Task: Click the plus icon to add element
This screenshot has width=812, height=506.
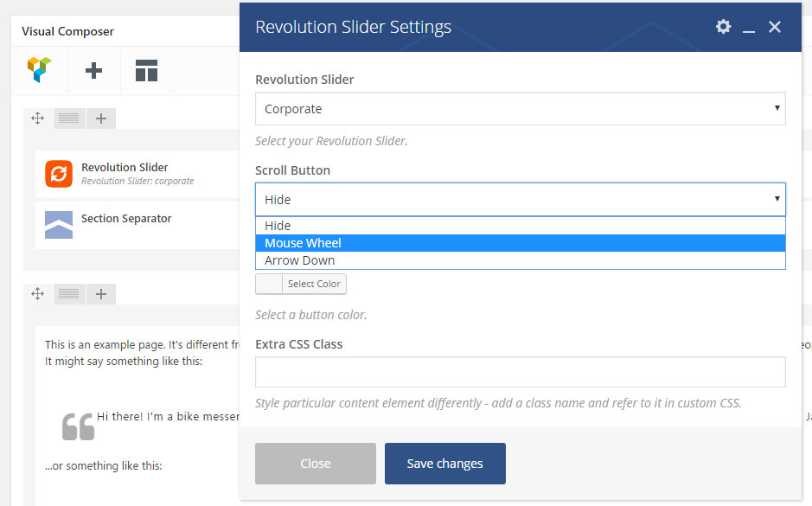Action: click(93, 71)
